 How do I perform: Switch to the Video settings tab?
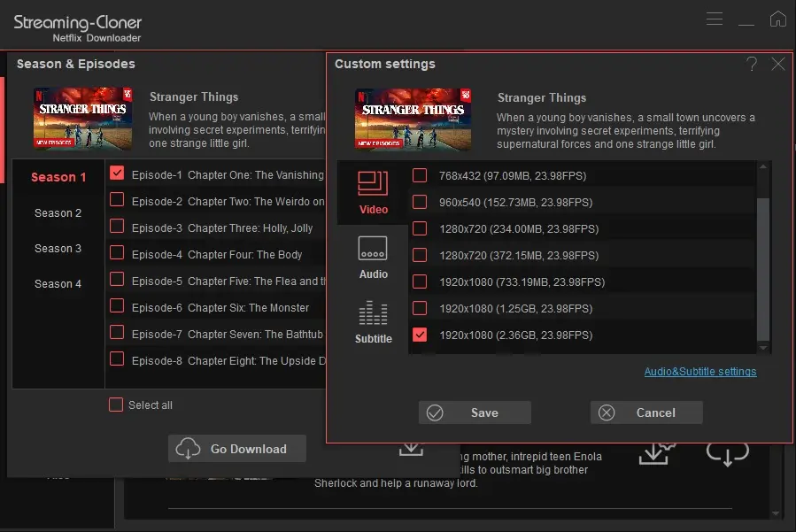tap(373, 193)
